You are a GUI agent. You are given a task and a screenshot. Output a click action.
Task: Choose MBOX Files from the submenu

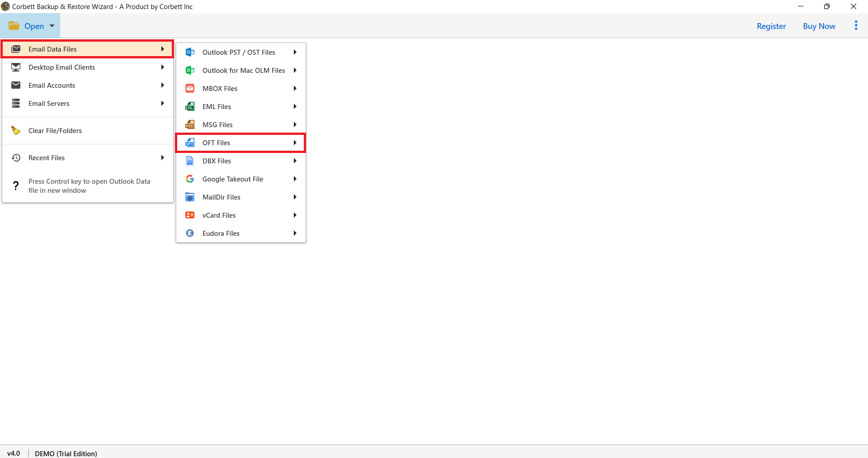pos(241,88)
